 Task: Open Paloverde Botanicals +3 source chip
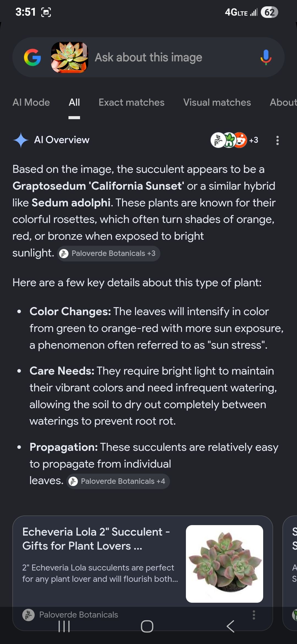click(x=109, y=253)
